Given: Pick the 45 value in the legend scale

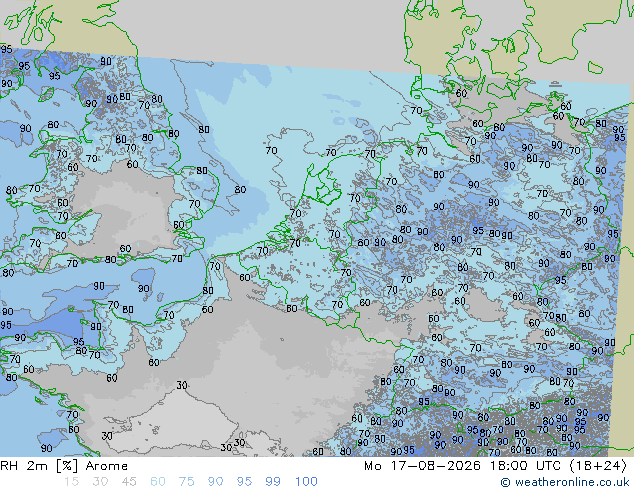Looking at the screenshot, I should pos(129,482).
